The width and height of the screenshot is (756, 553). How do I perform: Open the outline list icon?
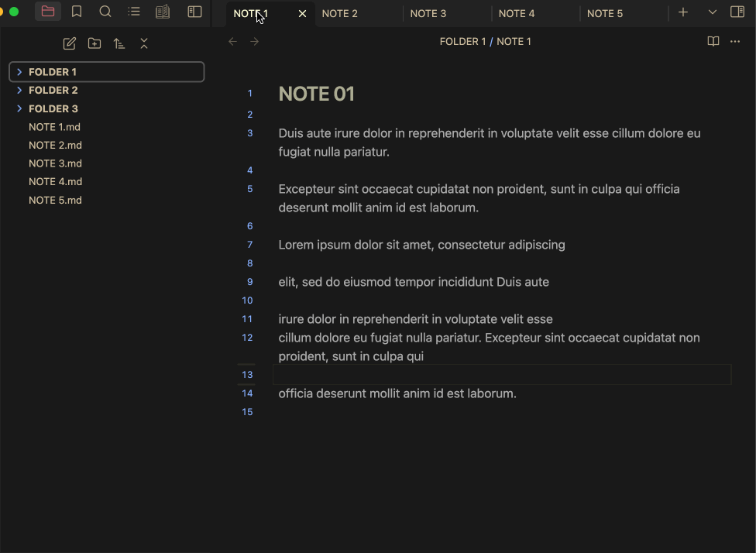(134, 12)
